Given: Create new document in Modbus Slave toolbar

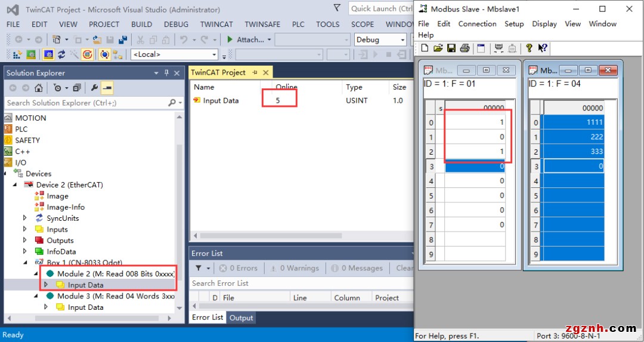Looking at the screenshot, I should (x=425, y=48).
